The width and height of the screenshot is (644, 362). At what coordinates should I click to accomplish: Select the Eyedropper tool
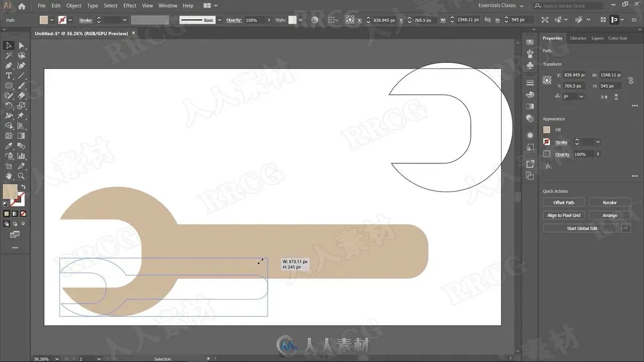coord(9,146)
